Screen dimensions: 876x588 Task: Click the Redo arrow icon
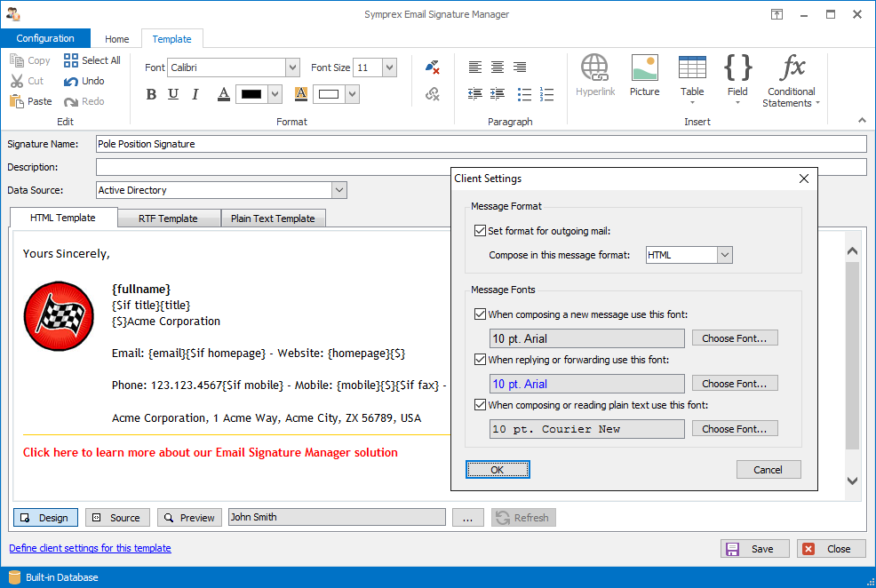[x=71, y=101]
